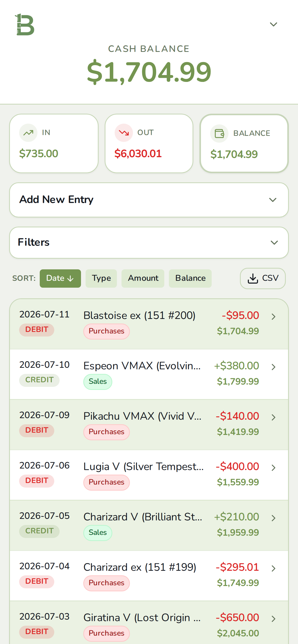
Task: Open the Blastoise ex row chevron
Action: 274,317
